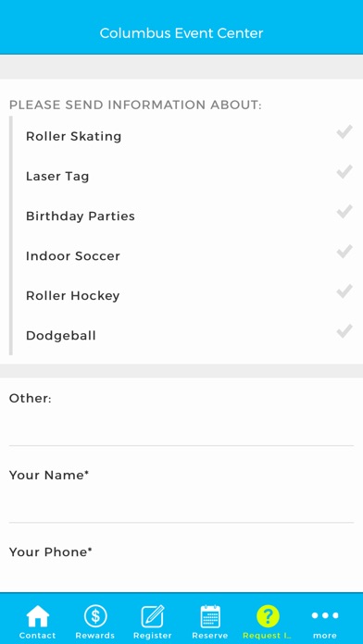Select the Register pencil icon
Image resolution: width=363 pixels, height=644 pixels.
[153, 616]
